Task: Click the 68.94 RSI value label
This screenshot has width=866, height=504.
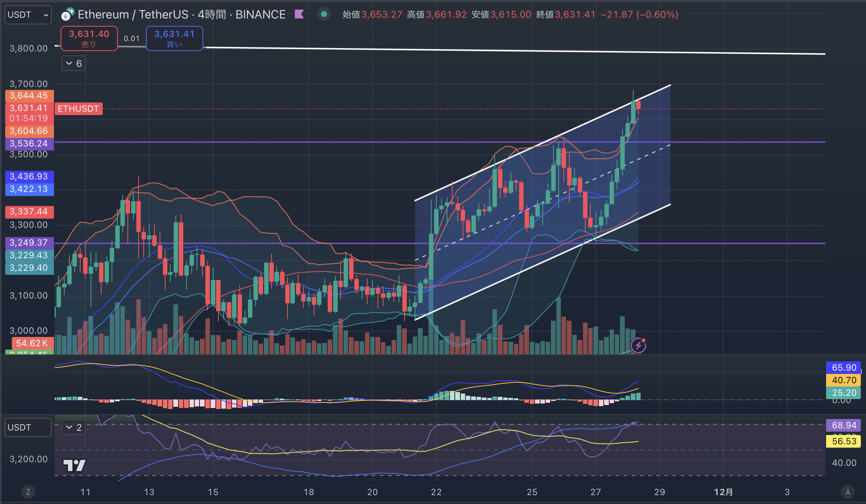Action: pyautogui.click(x=843, y=425)
